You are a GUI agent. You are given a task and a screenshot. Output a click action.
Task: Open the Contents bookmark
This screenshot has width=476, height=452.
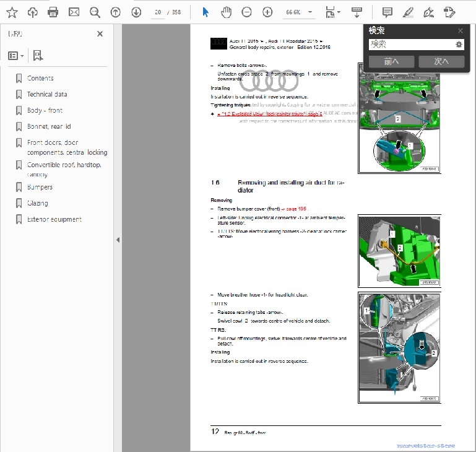(x=40, y=78)
